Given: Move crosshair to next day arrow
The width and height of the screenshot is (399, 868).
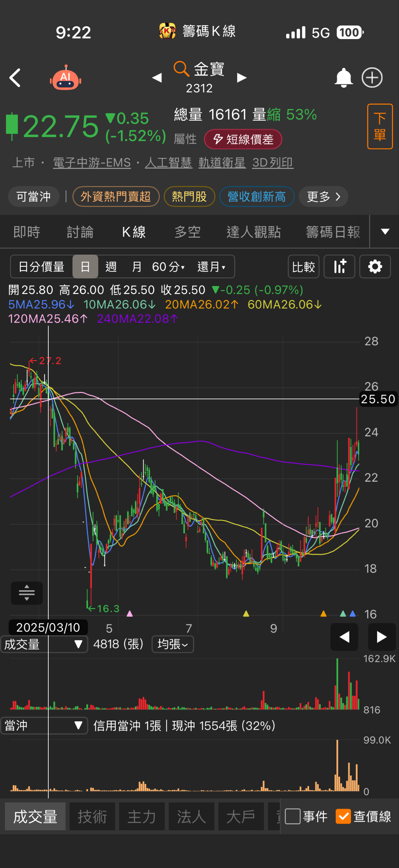Looking at the screenshot, I should (x=382, y=637).
